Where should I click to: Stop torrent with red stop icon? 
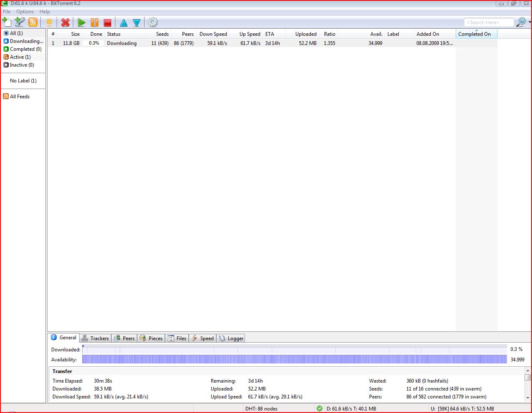(107, 22)
